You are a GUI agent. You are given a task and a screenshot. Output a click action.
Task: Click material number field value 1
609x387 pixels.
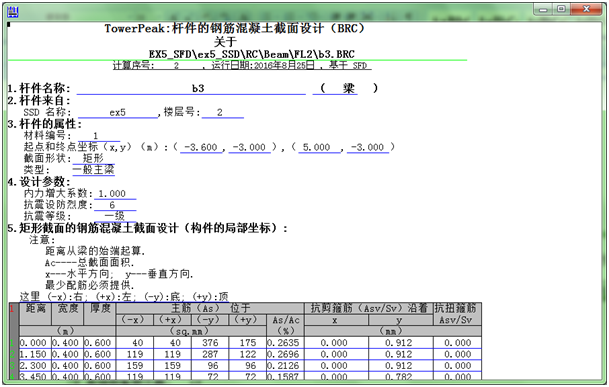click(x=99, y=136)
